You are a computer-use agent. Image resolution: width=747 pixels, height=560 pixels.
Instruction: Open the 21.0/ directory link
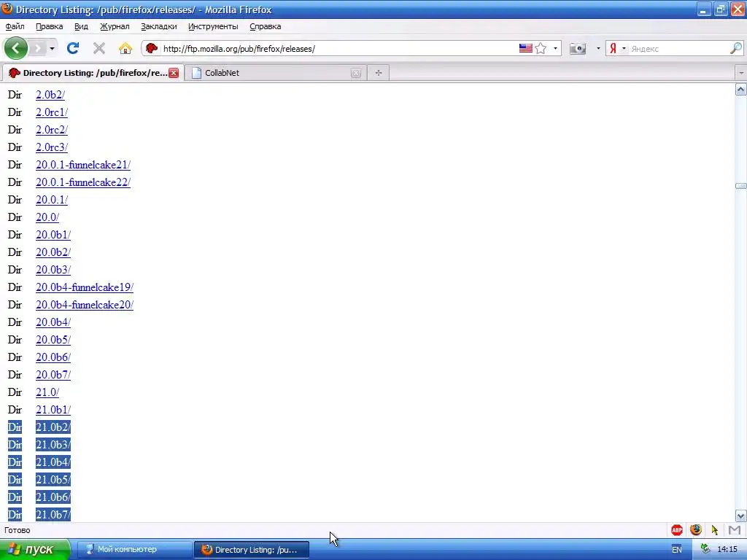click(47, 392)
